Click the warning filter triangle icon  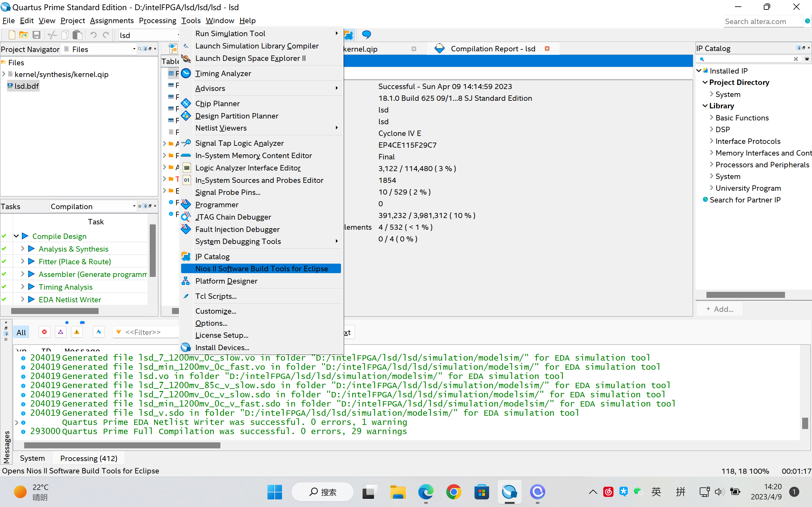[x=77, y=332]
